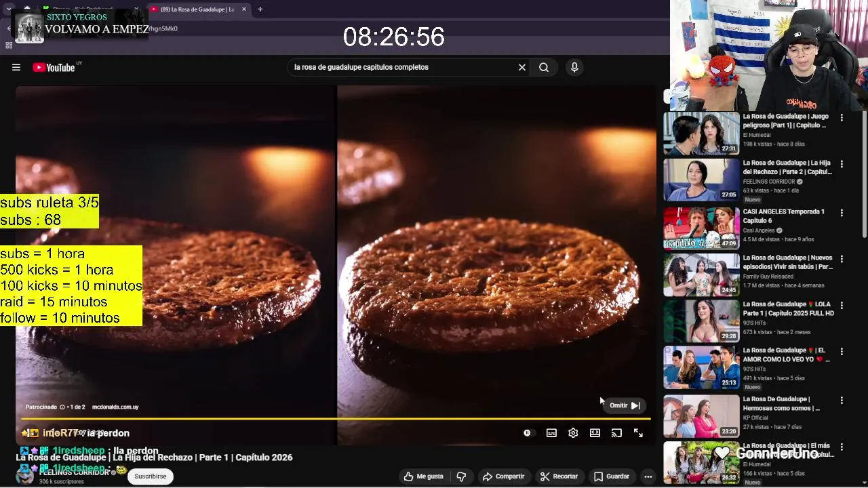
Task: Cast the video to a device
Action: pyautogui.click(x=616, y=433)
